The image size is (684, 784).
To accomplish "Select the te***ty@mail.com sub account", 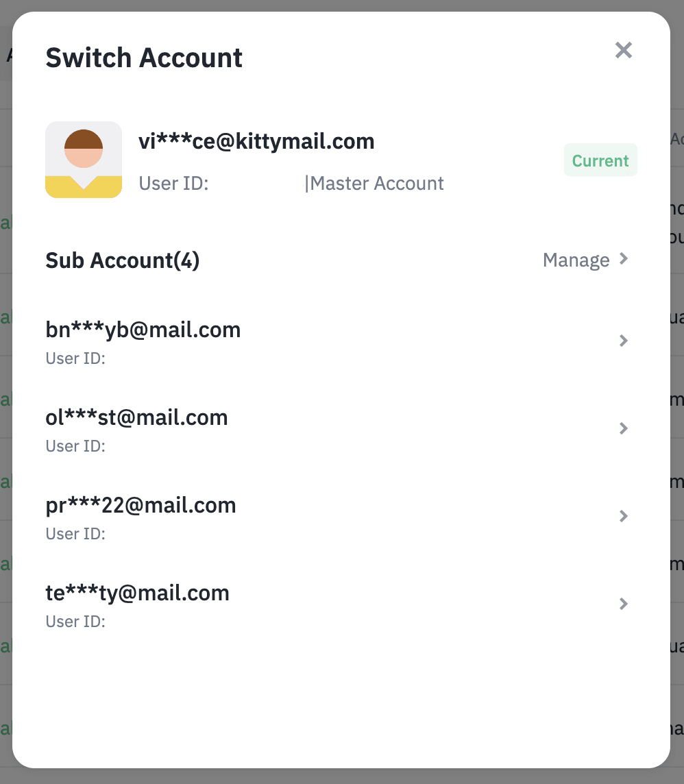I will (137, 593).
